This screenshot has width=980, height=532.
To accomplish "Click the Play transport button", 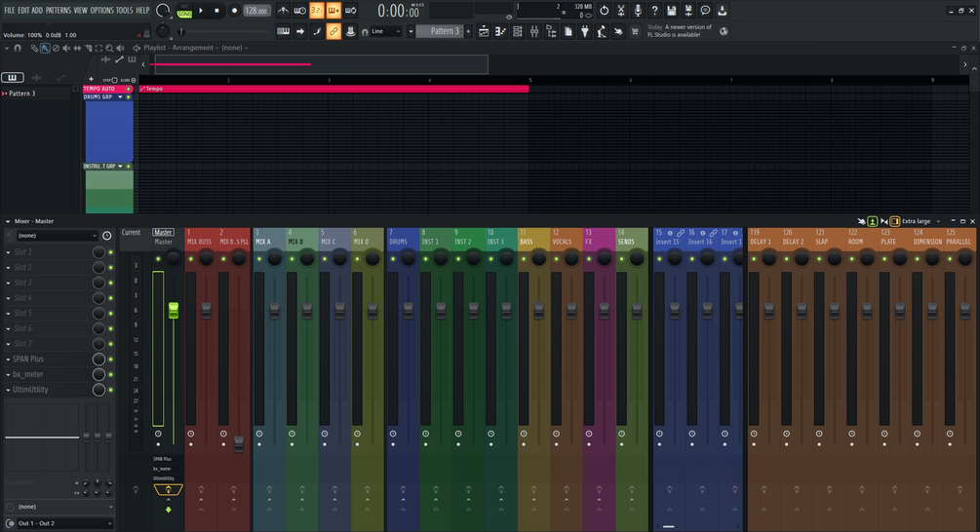I will coord(201,11).
